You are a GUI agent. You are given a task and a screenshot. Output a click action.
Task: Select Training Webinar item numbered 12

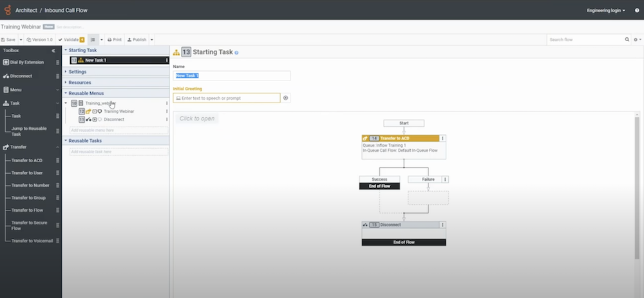point(118,111)
